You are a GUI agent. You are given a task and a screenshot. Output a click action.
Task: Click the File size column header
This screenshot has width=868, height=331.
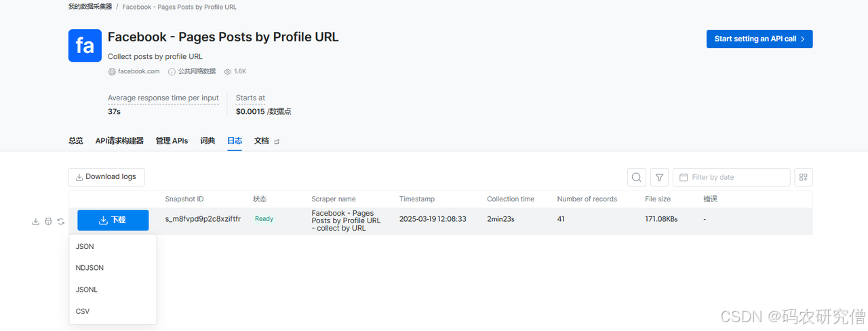(x=658, y=199)
